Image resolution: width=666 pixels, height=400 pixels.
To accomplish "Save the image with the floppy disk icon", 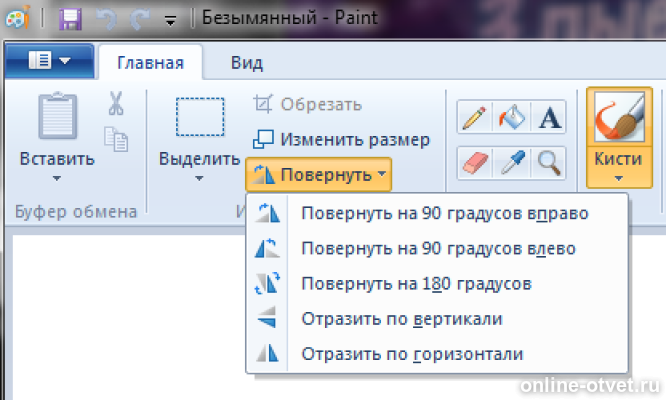I will (70, 19).
